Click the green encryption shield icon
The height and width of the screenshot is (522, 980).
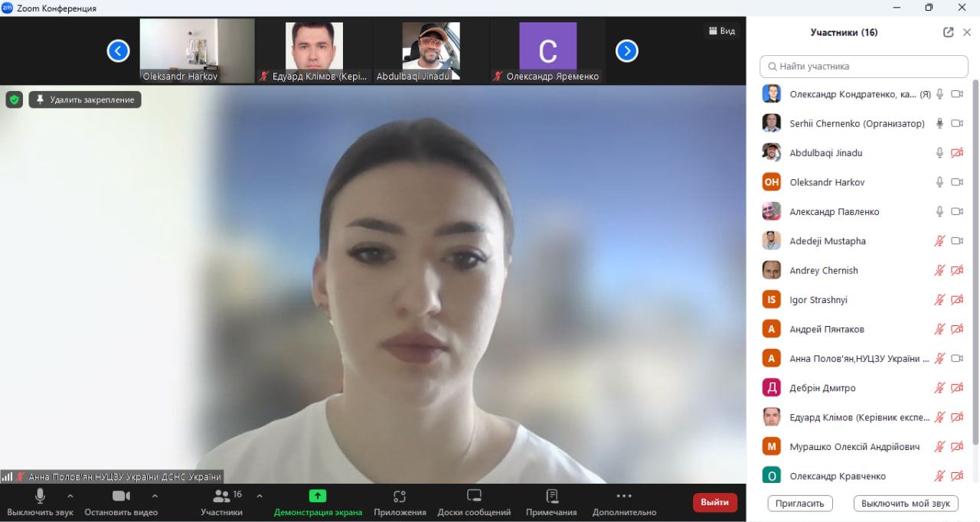[15, 100]
